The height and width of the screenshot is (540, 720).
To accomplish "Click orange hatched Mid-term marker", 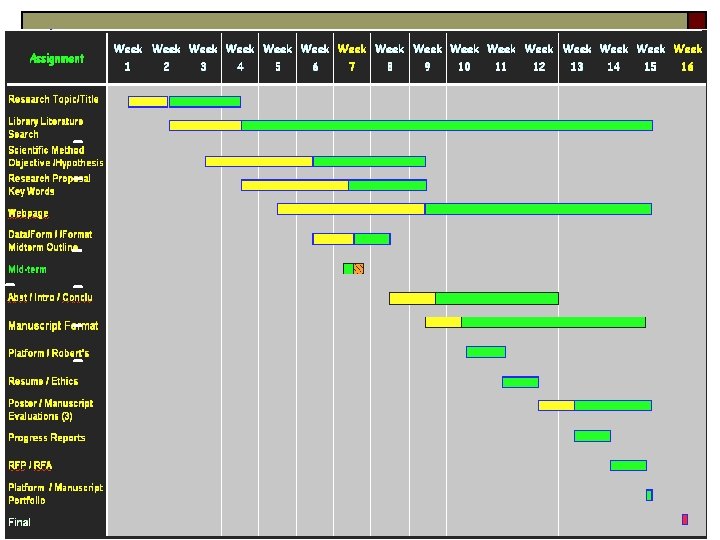I will [359, 269].
